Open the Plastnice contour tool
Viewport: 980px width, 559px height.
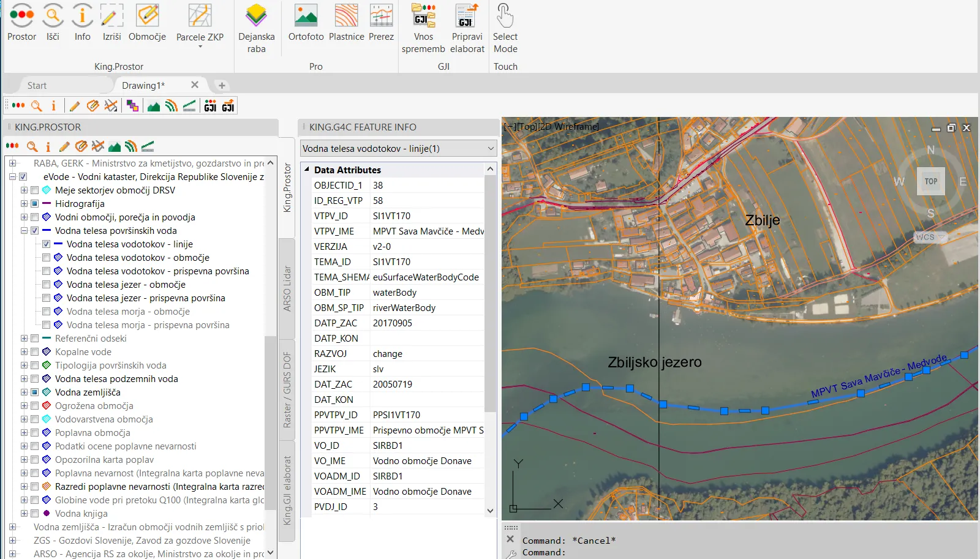(x=346, y=17)
